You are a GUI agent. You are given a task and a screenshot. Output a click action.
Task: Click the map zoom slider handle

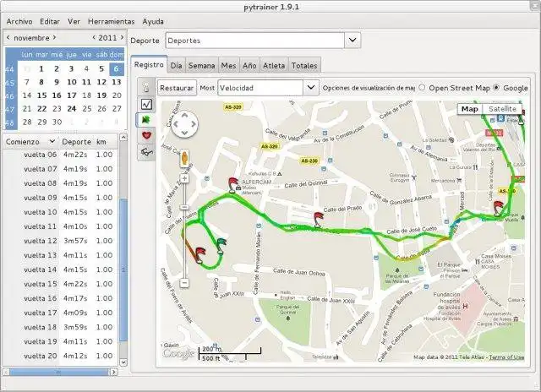tap(184, 207)
